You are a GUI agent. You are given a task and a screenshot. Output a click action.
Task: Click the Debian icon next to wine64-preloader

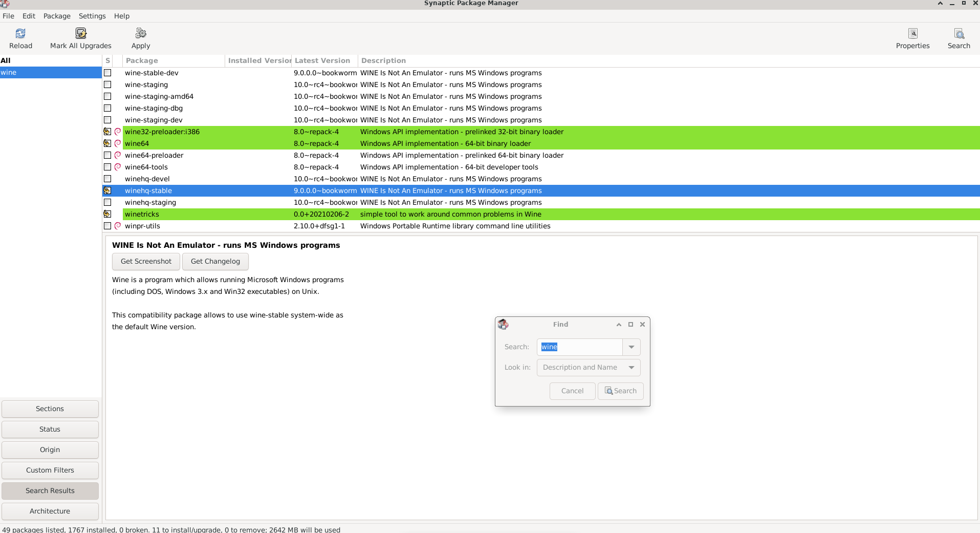pos(118,155)
